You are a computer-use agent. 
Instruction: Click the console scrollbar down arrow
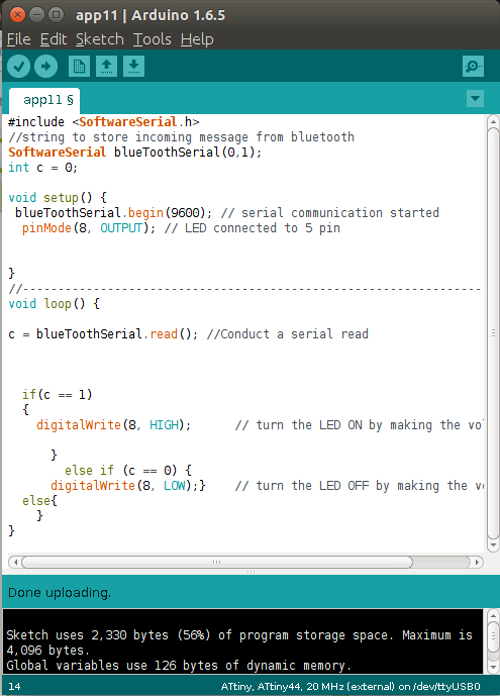pyautogui.click(x=493, y=667)
